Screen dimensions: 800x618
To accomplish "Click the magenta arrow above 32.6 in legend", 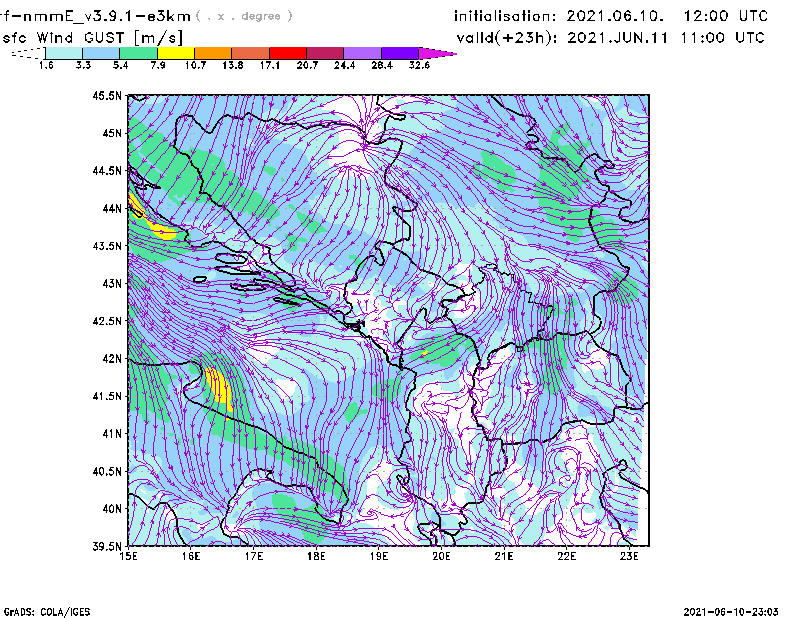I will coord(437,53).
